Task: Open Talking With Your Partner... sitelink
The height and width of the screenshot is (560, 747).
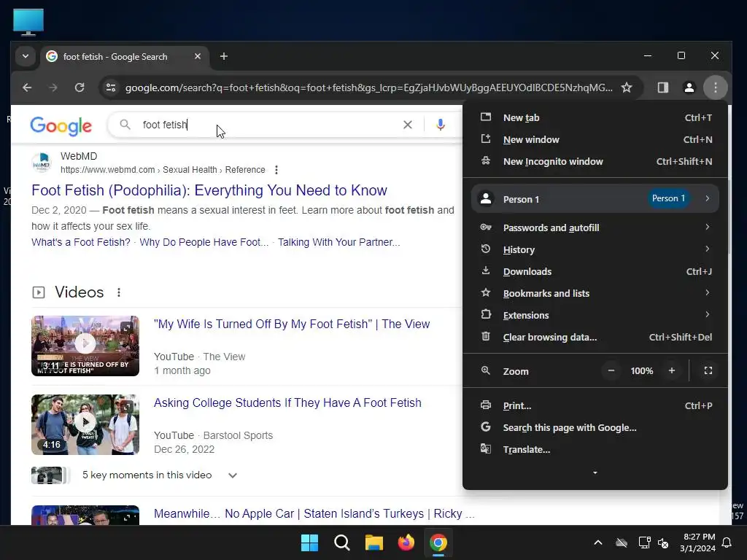Action: [338, 242]
